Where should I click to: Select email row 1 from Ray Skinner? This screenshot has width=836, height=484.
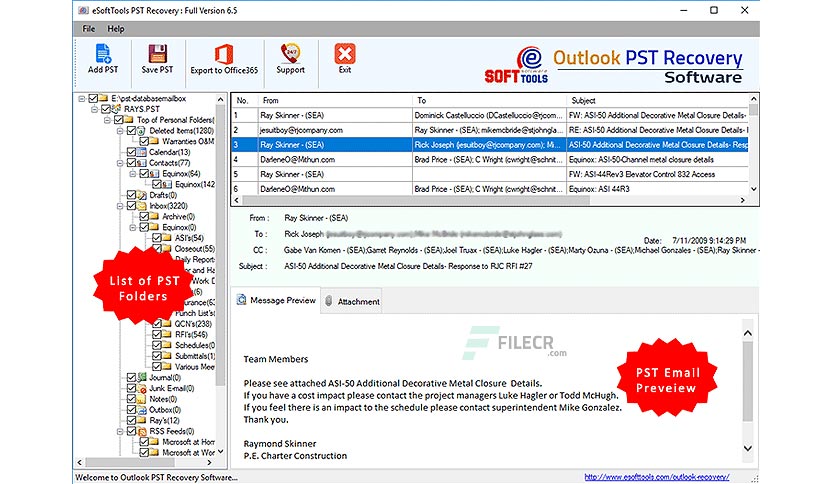(x=490, y=115)
